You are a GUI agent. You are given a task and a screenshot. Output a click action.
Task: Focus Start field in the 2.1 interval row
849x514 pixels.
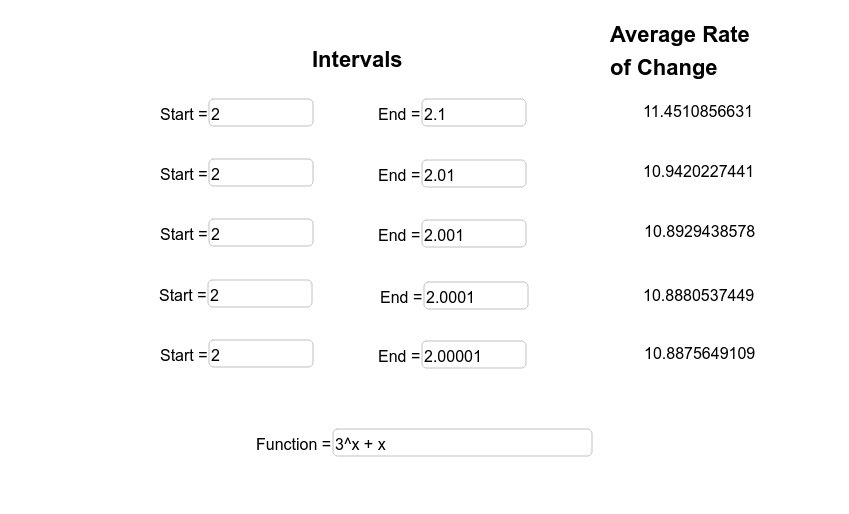tap(261, 113)
